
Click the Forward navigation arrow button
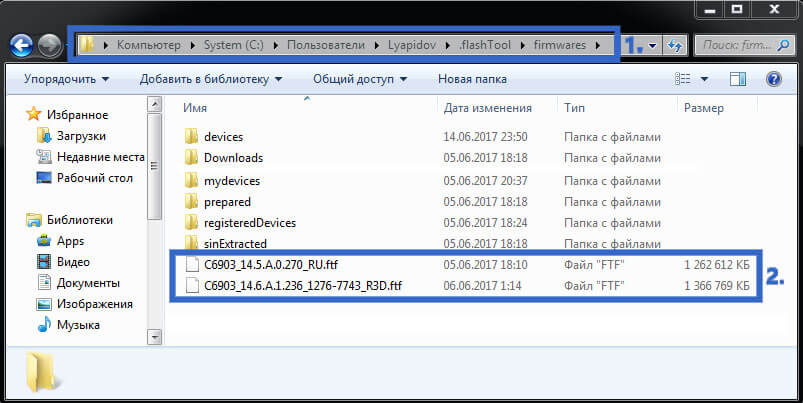pos(48,45)
